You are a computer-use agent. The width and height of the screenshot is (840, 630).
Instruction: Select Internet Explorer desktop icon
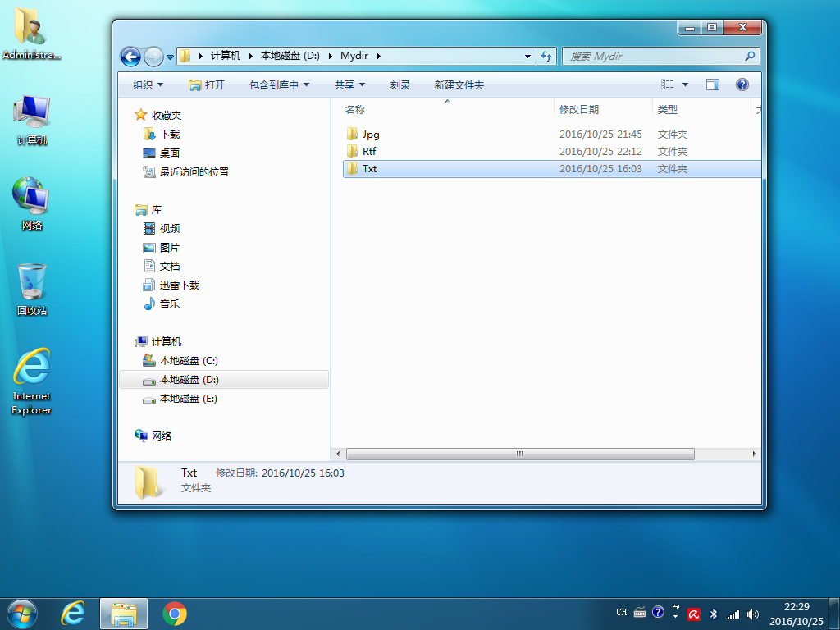coord(32,381)
